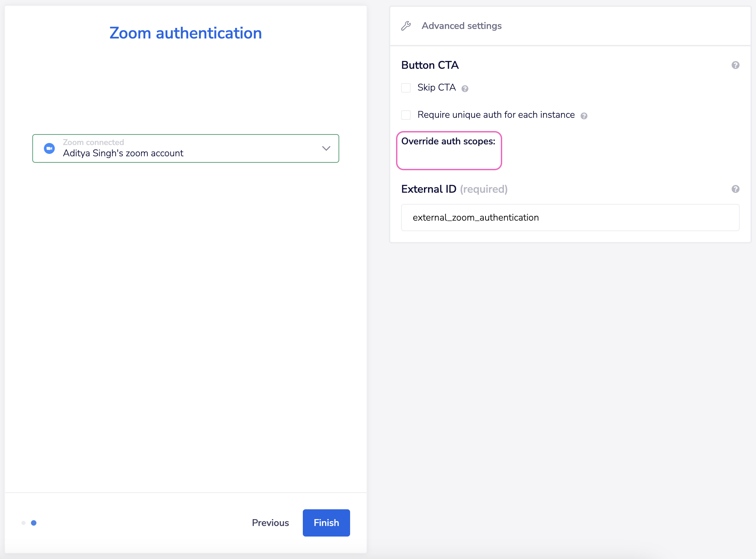Go back using the Previous link
Screen dimensions: 756x559
click(x=270, y=523)
